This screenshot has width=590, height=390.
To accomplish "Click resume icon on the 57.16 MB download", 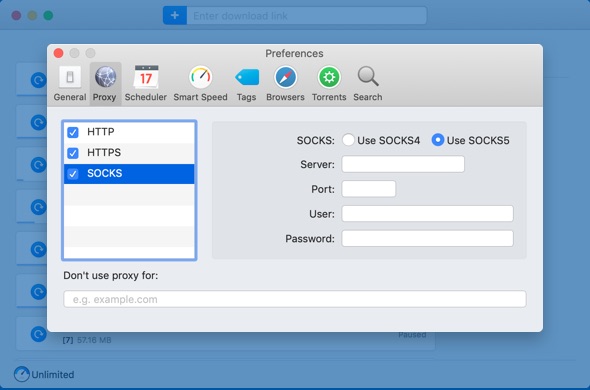I will click(x=38, y=334).
